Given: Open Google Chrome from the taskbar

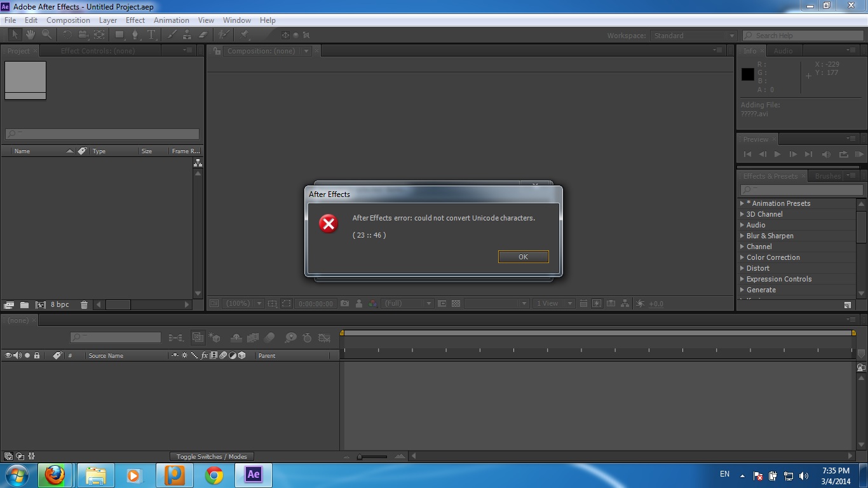Looking at the screenshot, I should click(214, 475).
